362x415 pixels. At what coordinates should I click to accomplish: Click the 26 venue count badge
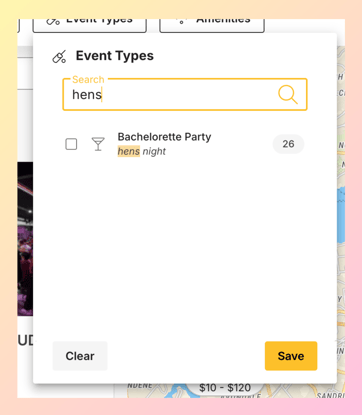[x=288, y=144]
